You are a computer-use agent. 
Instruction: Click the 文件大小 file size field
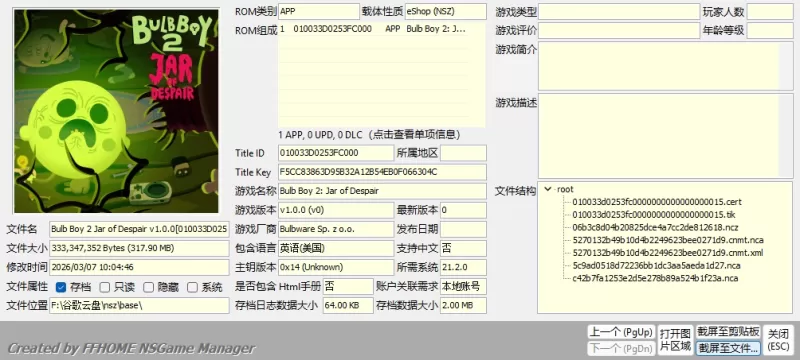[139, 248]
